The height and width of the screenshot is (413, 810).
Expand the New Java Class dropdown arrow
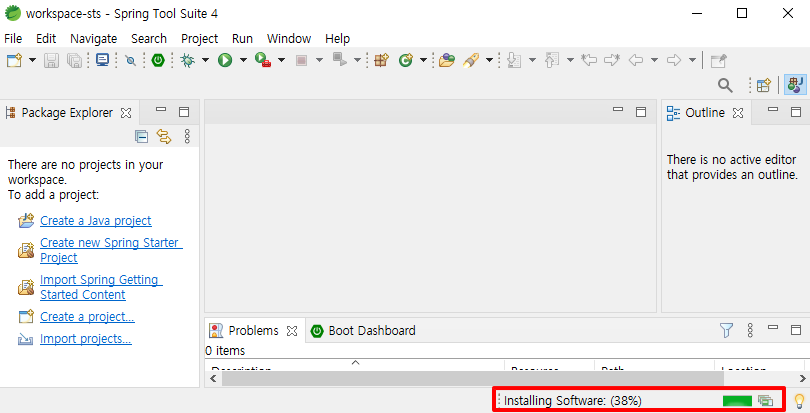[423, 60]
